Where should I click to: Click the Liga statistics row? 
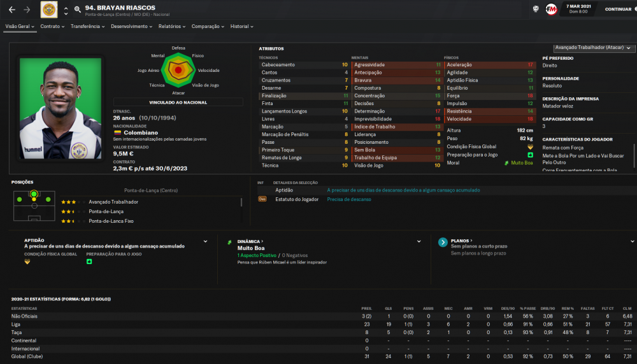322,325
